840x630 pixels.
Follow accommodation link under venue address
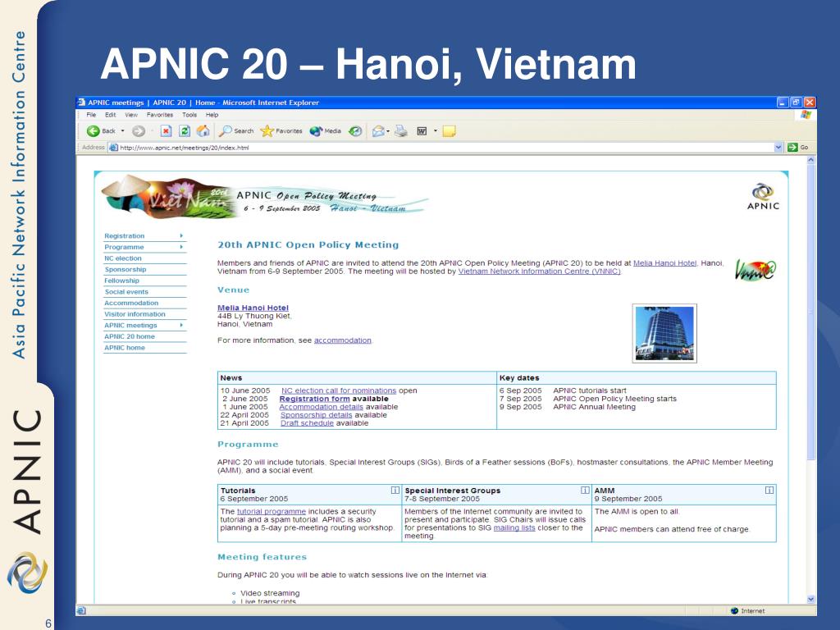342,340
